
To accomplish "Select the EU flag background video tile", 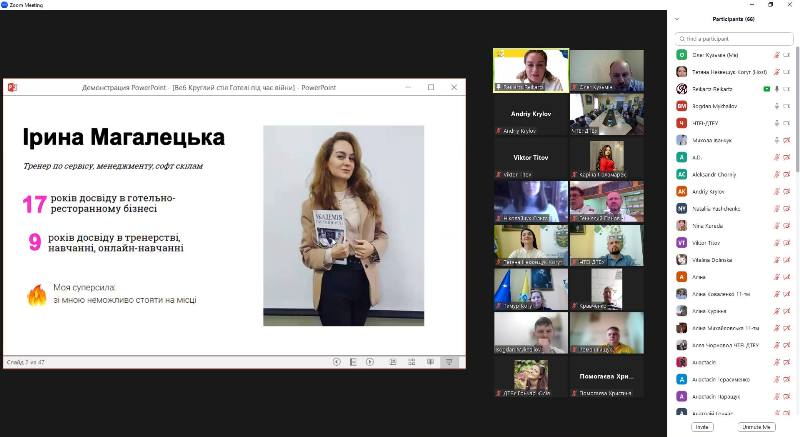I will (x=531, y=290).
